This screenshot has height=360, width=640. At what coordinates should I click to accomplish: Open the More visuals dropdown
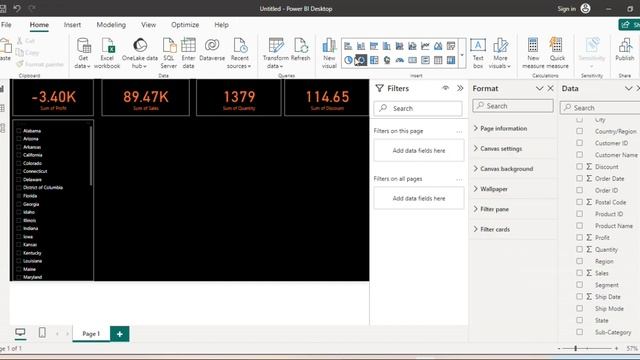click(x=500, y=53)
